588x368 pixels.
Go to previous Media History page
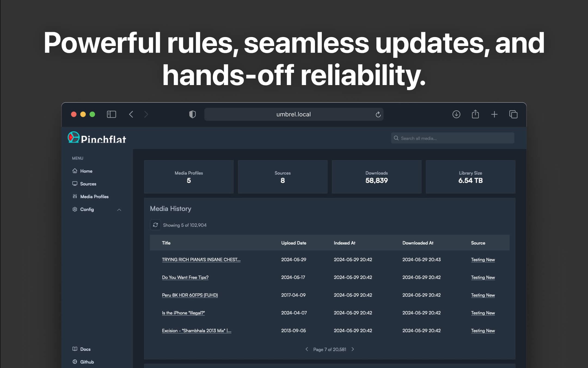pyautogui.click(x=307, y=349)
